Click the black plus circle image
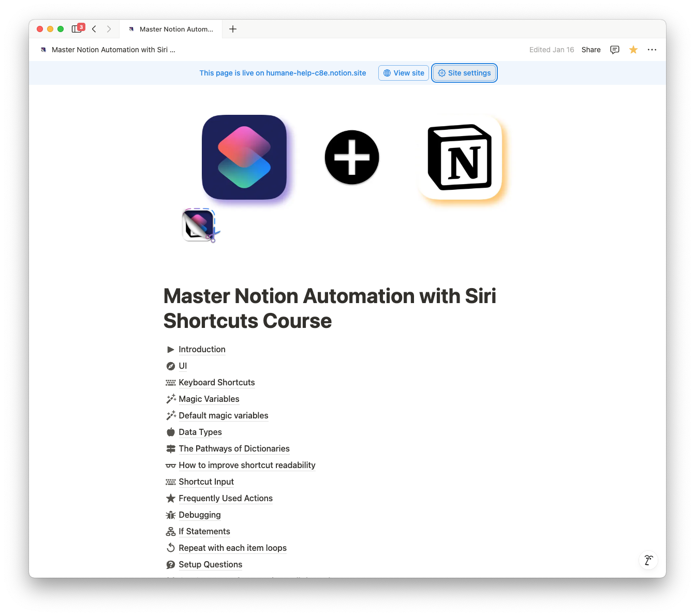This screenshot has height=616, width=695. coord(352,157)
